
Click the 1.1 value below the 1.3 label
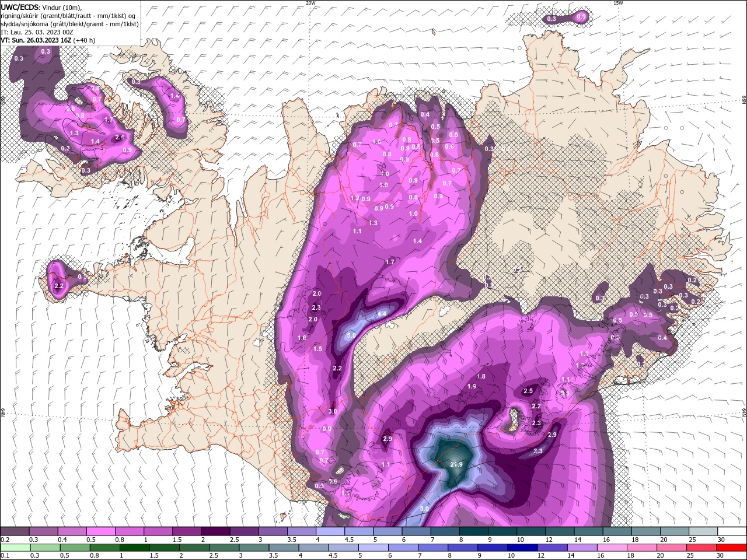pyautogui.click(x=357, y=231)
